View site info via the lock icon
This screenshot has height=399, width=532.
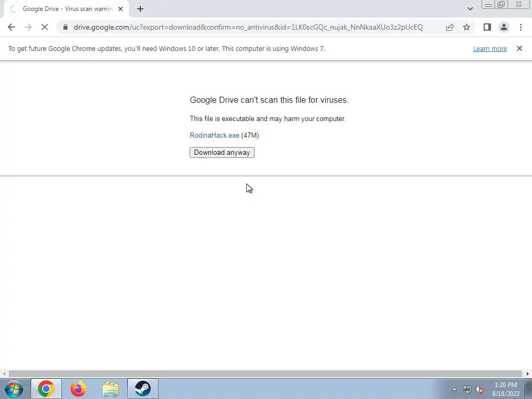(x=65, y=27)
